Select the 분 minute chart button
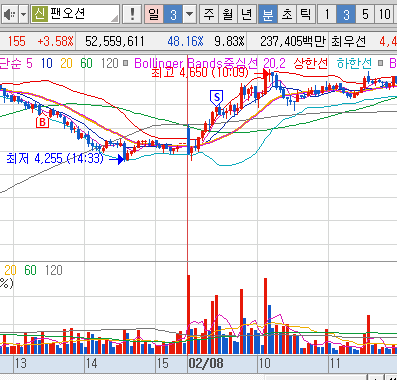The width and height of the screenshot is (397, 380). coord(268,14)
